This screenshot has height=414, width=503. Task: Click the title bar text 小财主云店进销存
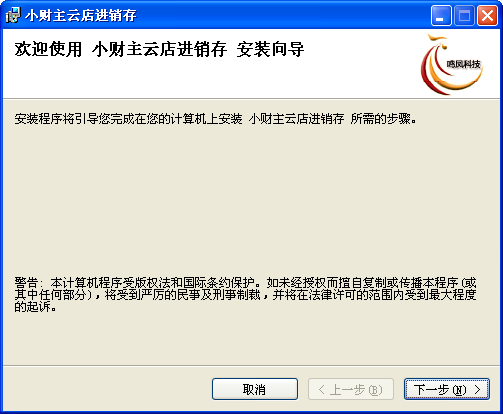tap(81, 15)
